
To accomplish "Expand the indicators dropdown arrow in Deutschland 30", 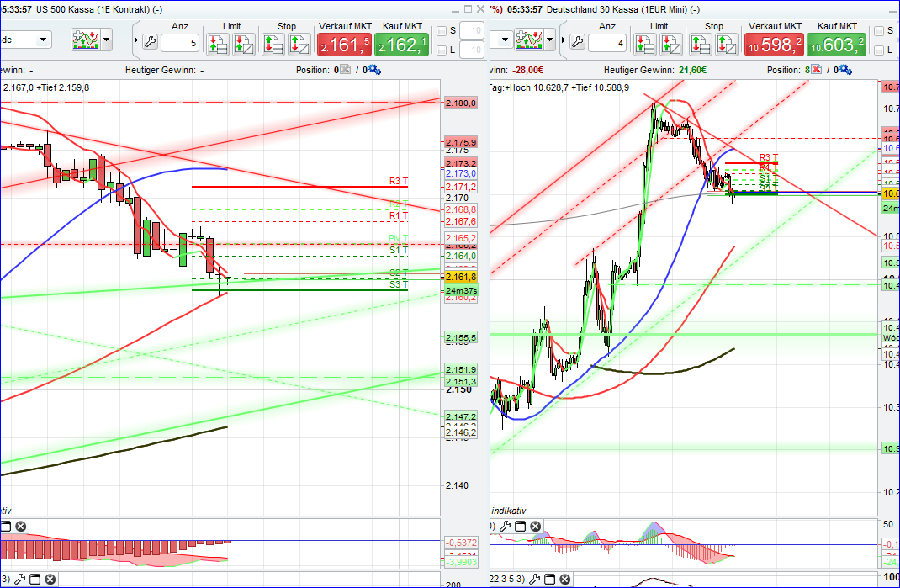I will tap(550, 40).
